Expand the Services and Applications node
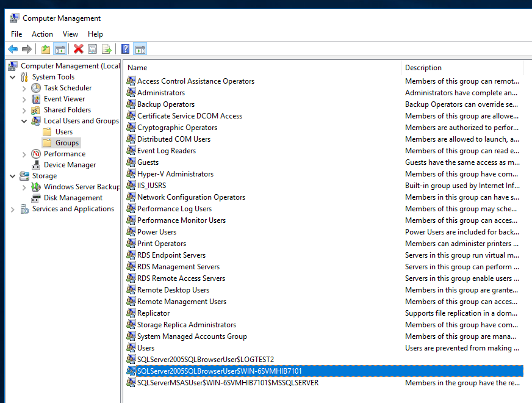Screen dimensions: 532x403 click(13, 209)
